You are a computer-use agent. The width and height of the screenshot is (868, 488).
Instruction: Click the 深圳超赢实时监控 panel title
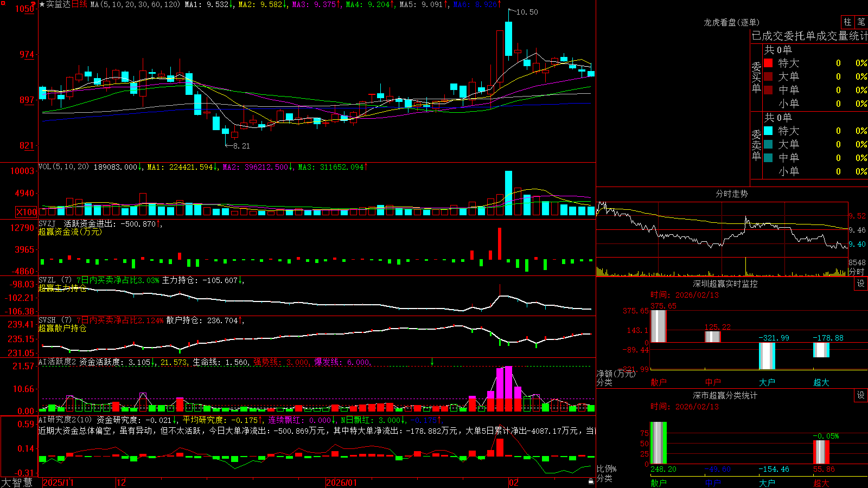tap(725, 284)
